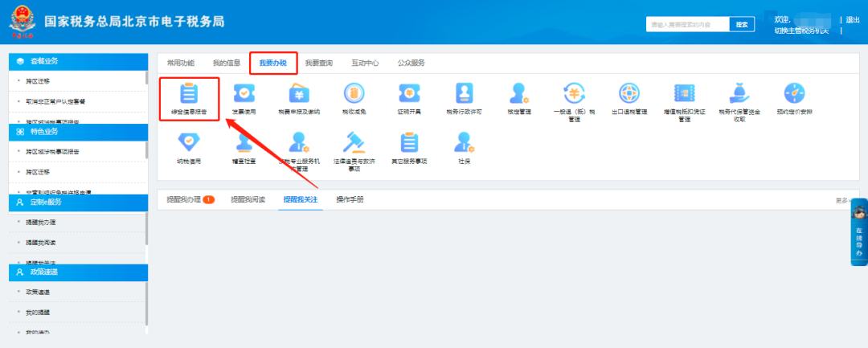Screen dimensions: 868x348
Task: Switch to 提醒我办理 tab with badge
Action: click(190, 200)
